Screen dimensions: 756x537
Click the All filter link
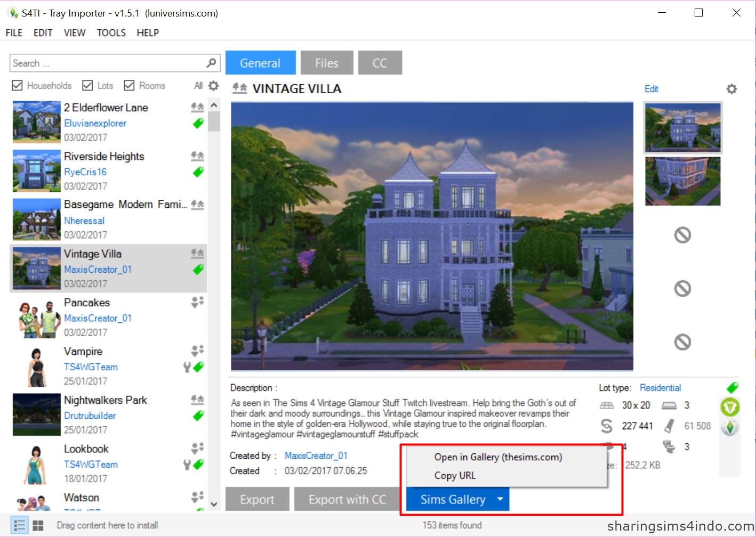198,85
